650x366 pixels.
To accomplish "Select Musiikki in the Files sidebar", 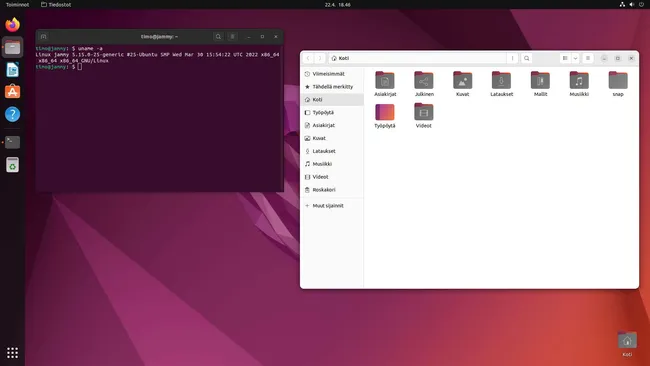I will tap(332, 164).
